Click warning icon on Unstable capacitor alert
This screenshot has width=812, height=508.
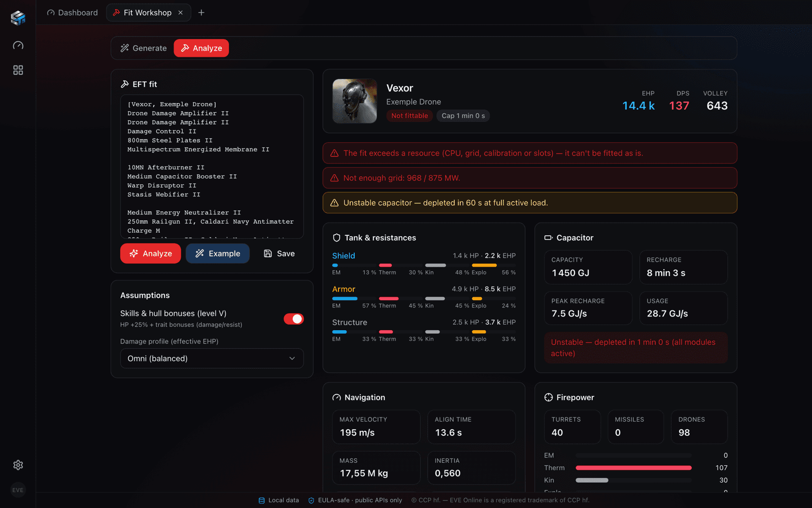[x=334, y=203]
